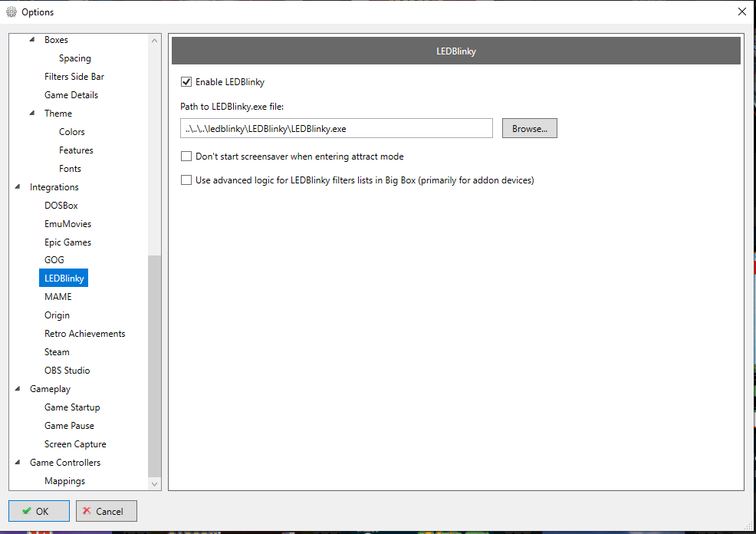Select Origin integration

tap(57, 315)
